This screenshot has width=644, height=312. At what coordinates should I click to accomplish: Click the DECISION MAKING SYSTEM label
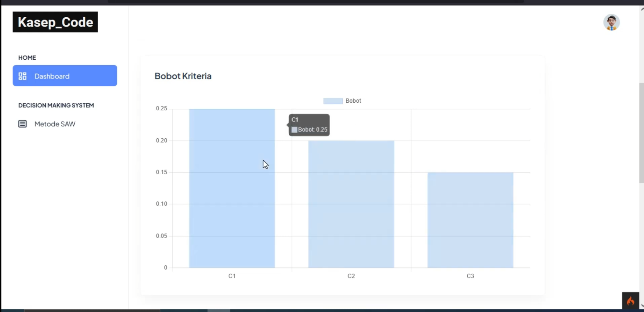point(56,105)
